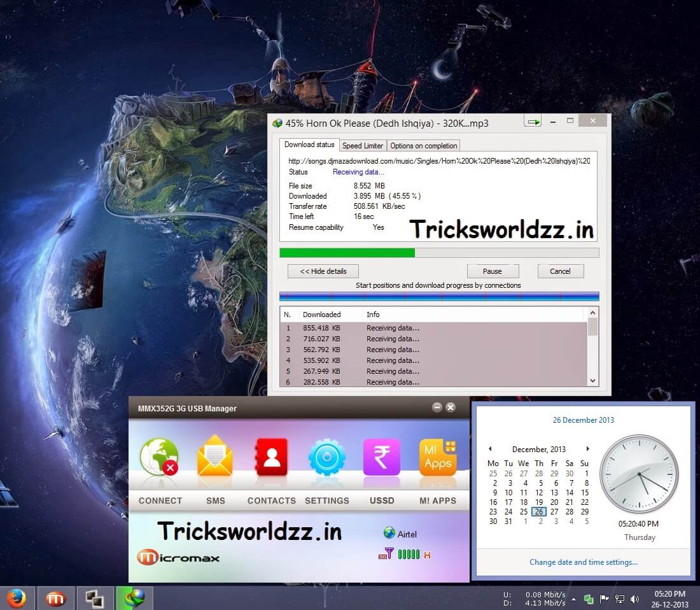Pause the download
The image size is (700, 610).
click(493, 271)
